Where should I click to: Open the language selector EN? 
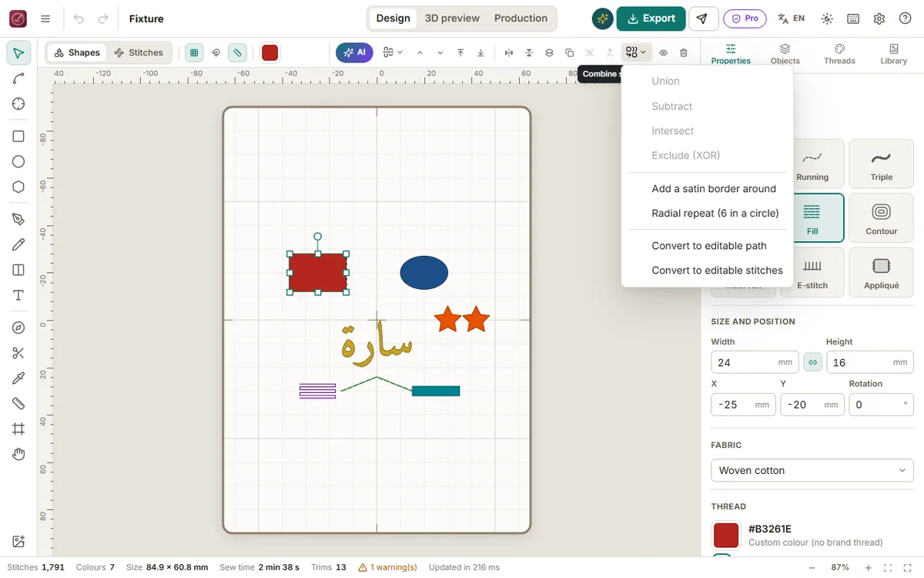[791, 18]
